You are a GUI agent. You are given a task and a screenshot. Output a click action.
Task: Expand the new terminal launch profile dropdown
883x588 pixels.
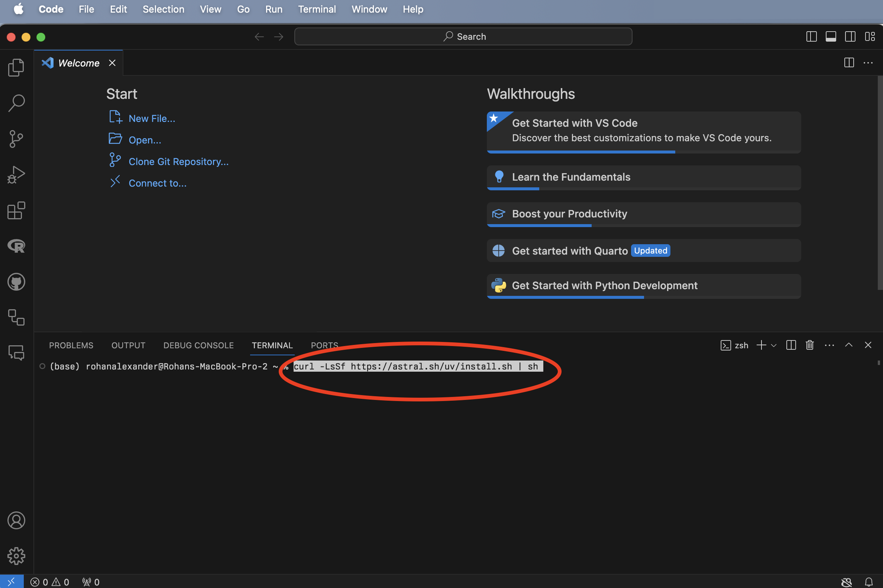[773, 345]
